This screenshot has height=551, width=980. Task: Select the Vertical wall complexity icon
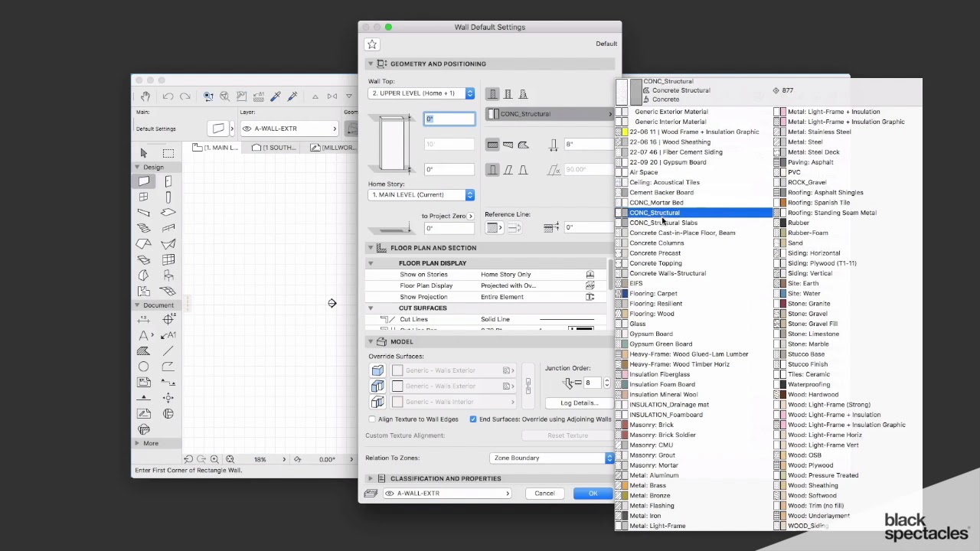[x=492, y=170]
